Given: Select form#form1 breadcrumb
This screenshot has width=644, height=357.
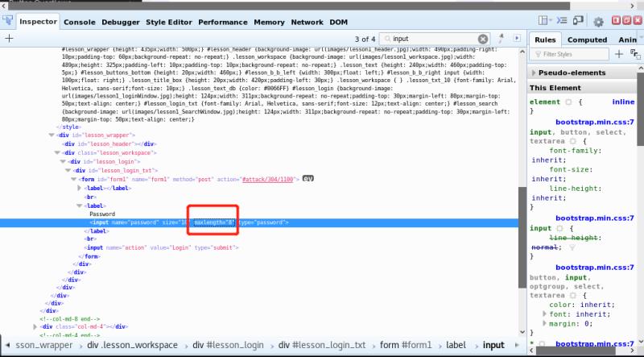Looking at the screenshot, I should click(x=406, y=345).
